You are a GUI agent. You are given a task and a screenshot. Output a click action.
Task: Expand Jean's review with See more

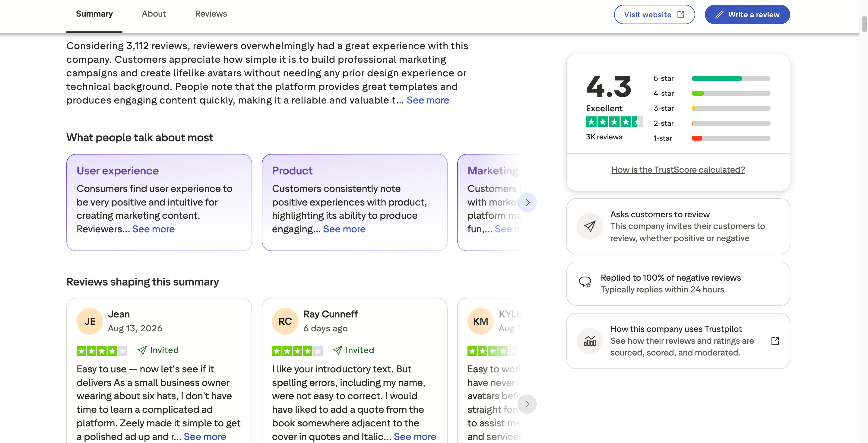pyautogui.click(x=205, y=437)
